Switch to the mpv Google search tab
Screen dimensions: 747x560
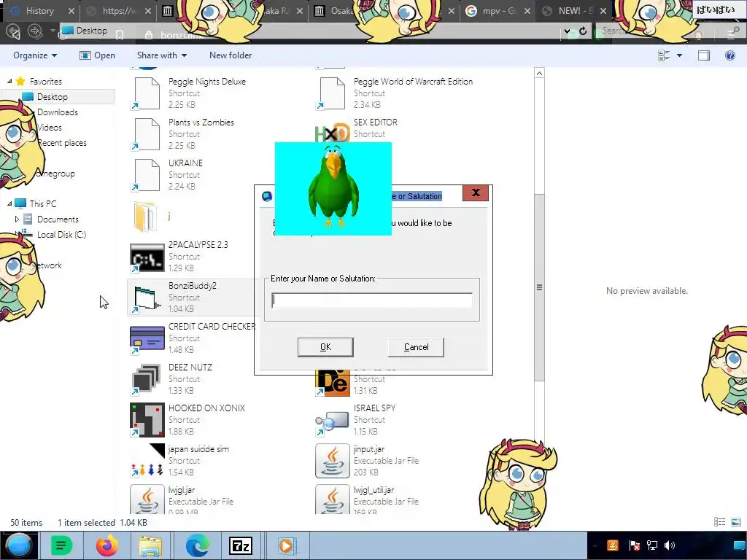tap(498, 10)
